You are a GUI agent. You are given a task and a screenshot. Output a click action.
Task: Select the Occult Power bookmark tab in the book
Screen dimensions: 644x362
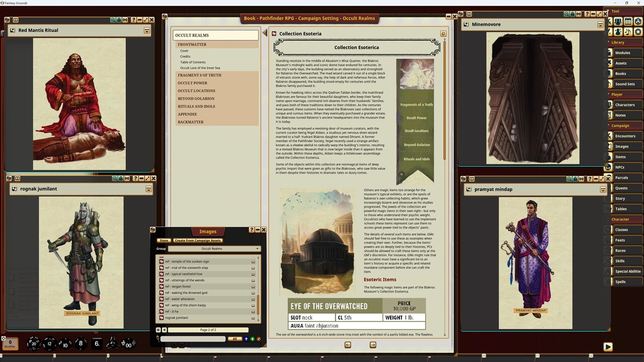[x=416, y=117]
